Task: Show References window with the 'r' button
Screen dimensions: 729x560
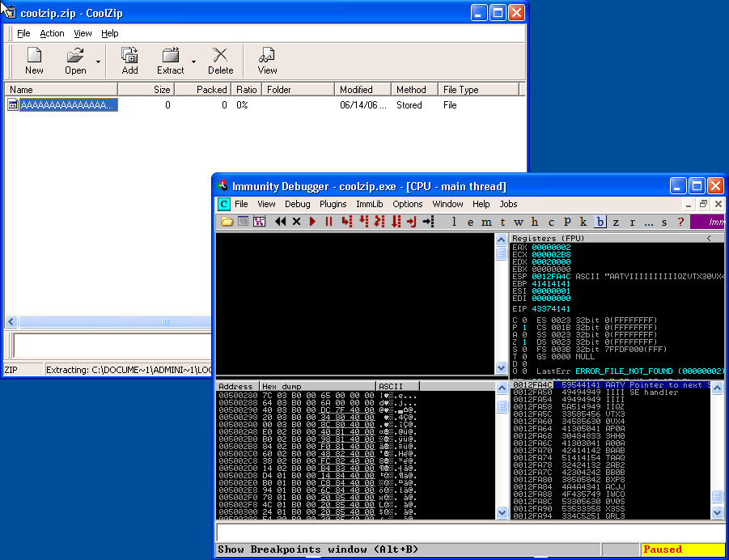Action: [x=632, y=222]
